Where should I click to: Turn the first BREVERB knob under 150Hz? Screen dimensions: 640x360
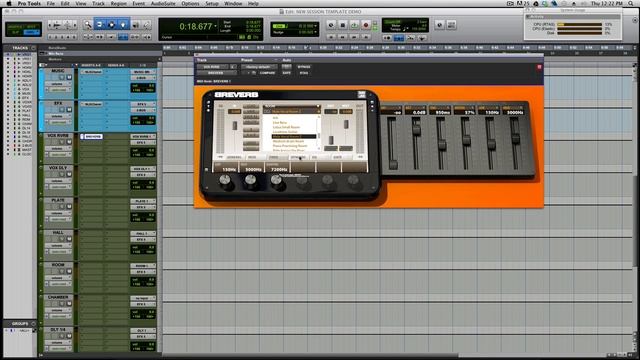click(225, 181)
